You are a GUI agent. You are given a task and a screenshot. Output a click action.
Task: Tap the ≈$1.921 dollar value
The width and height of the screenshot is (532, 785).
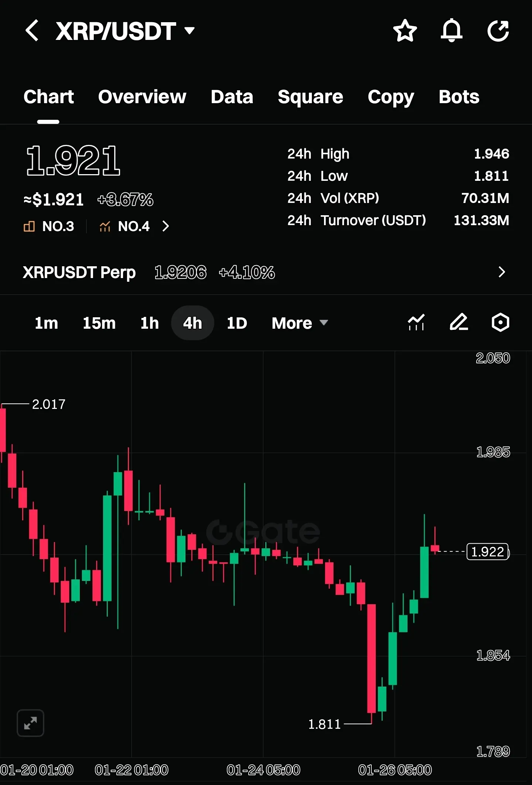click(x=54, y=200)
